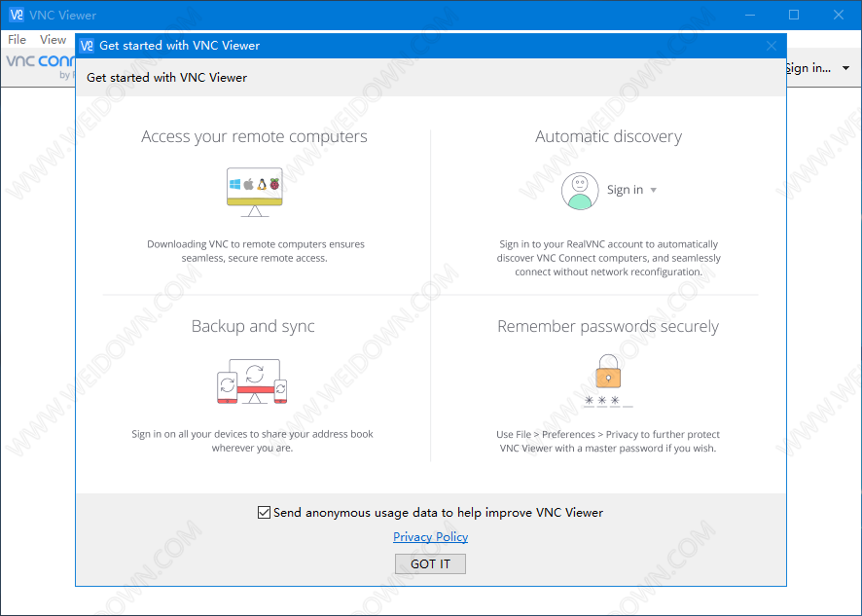Click the user avatar icon
Image resolution: width=862 pixels, height=616 pixels.
click(x=580, y=191)
